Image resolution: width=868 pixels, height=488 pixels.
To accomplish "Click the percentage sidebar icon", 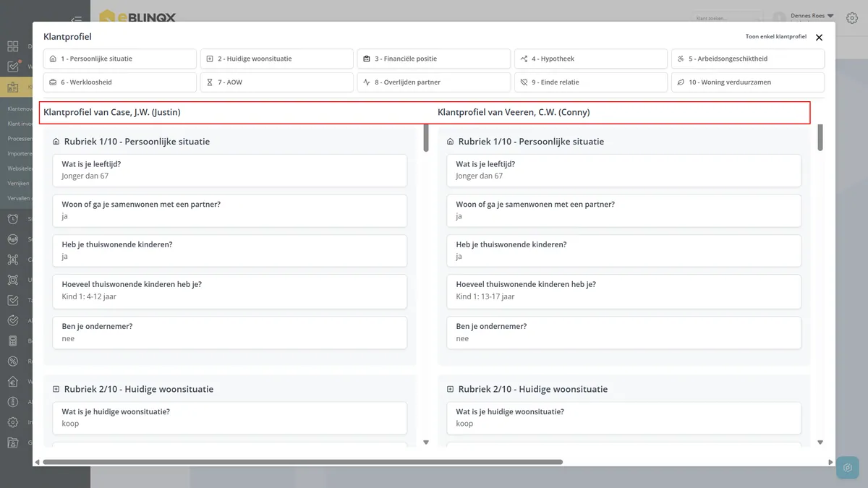I will click(x=13, y=361).
